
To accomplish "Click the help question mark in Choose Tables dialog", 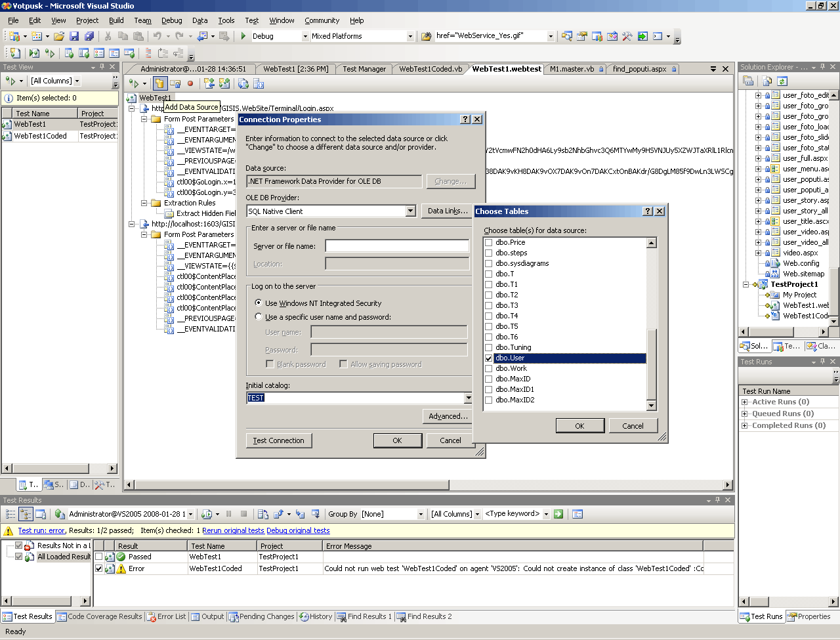I will (x=648, y=211).
